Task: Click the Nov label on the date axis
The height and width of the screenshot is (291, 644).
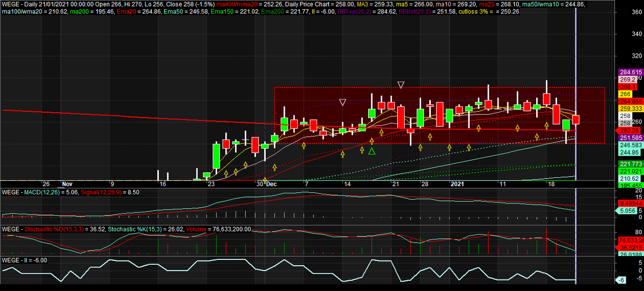Action: tap(67, 184)
